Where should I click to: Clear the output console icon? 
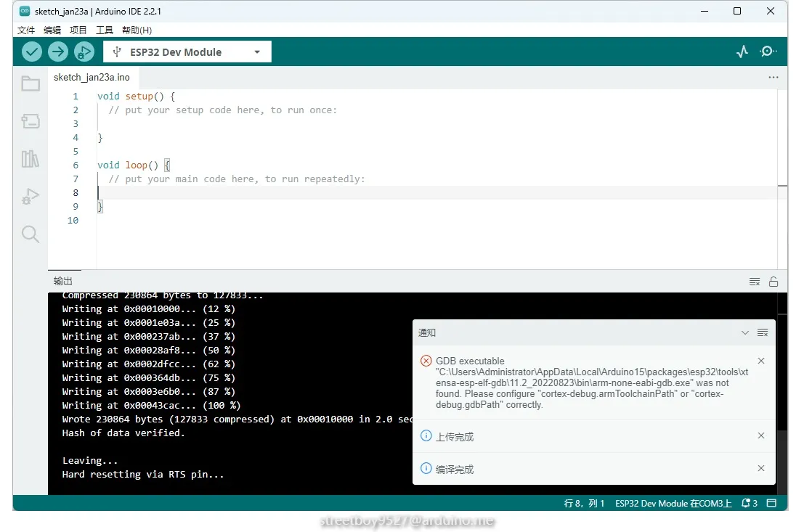tap(754, 281)
